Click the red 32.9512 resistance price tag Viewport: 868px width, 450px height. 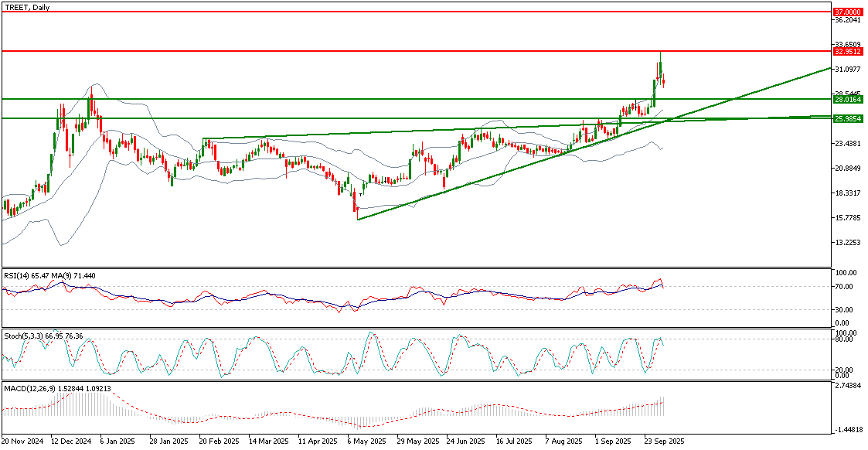(x=848, y=52)
